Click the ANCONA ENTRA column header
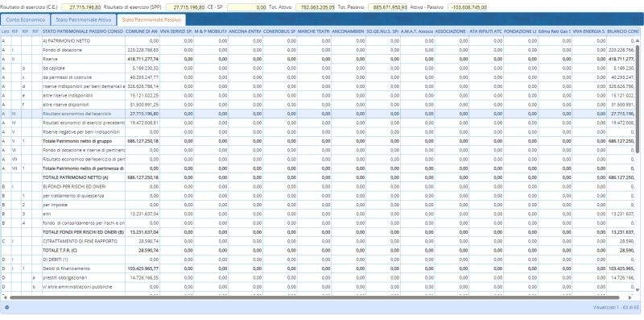This screenshot has width=644, height=320. (x=246, y=31)
